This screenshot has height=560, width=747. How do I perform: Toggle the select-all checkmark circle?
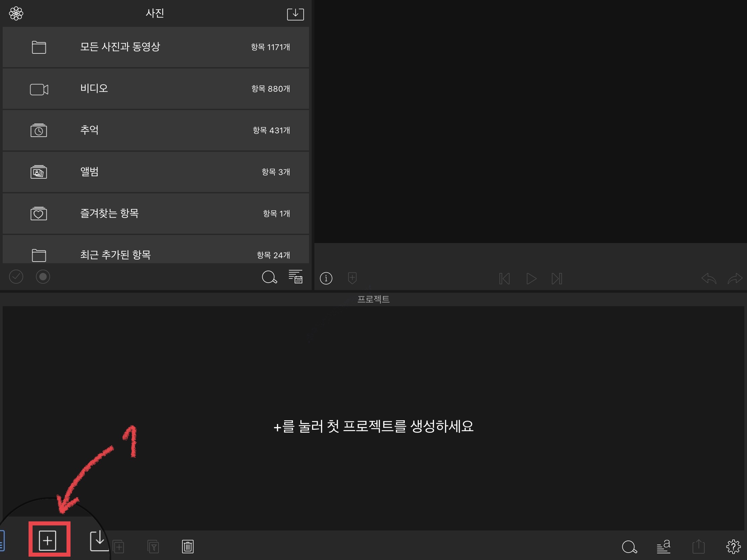pyautogui.click(x=16, y=277)
